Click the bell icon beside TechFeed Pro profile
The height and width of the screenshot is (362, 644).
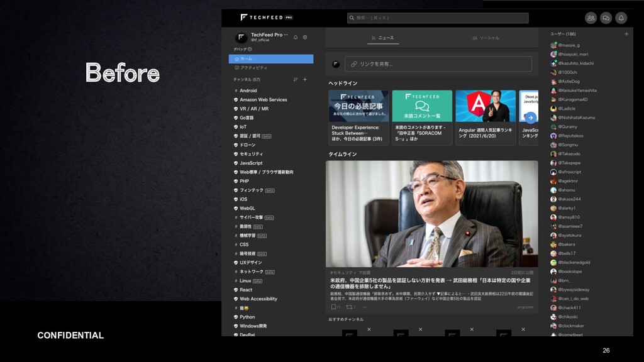(296, 37)
